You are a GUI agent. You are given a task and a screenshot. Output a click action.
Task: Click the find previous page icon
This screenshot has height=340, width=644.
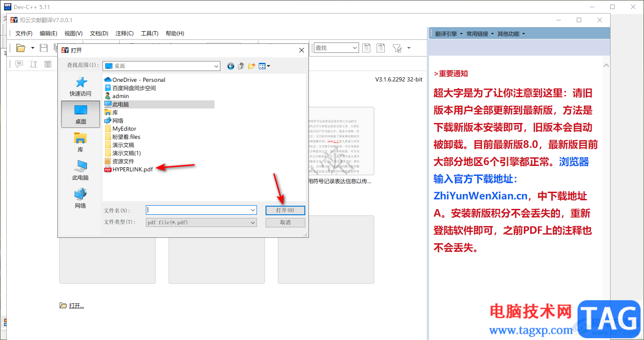tap(366, 48)
